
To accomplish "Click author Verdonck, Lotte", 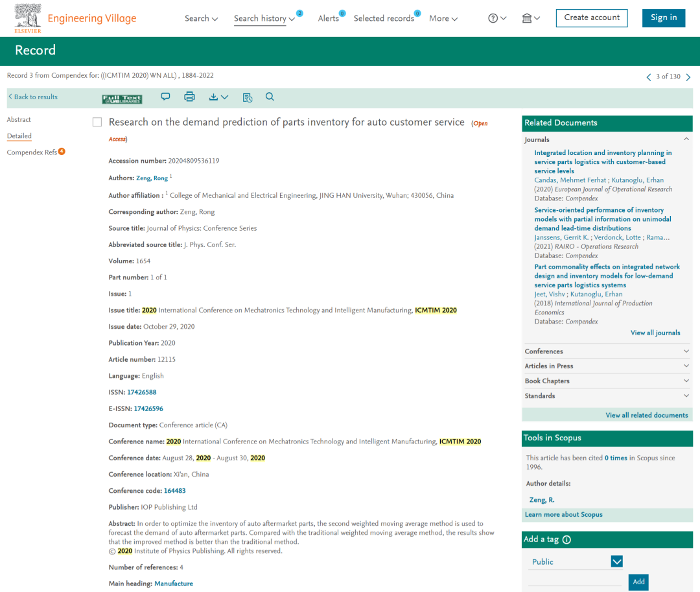I will (x=617, y=237).
